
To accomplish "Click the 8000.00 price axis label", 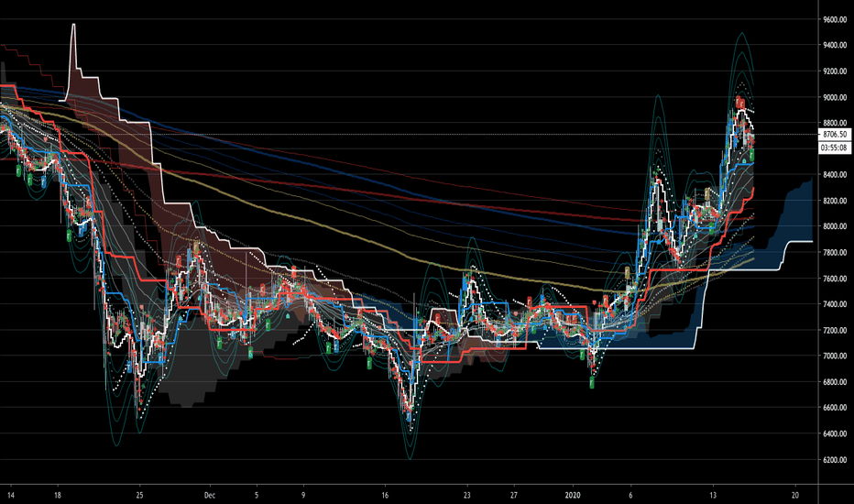I will coord(835,226).
